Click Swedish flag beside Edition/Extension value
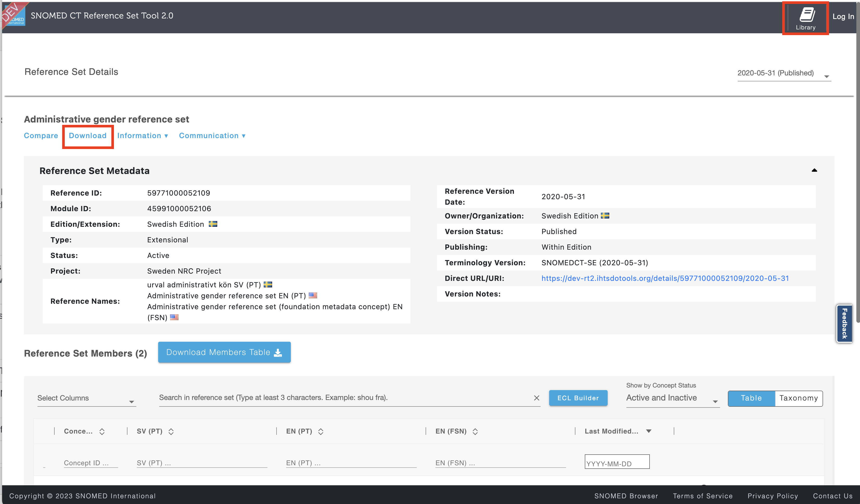Screen dimensions: 860x504 213,224
